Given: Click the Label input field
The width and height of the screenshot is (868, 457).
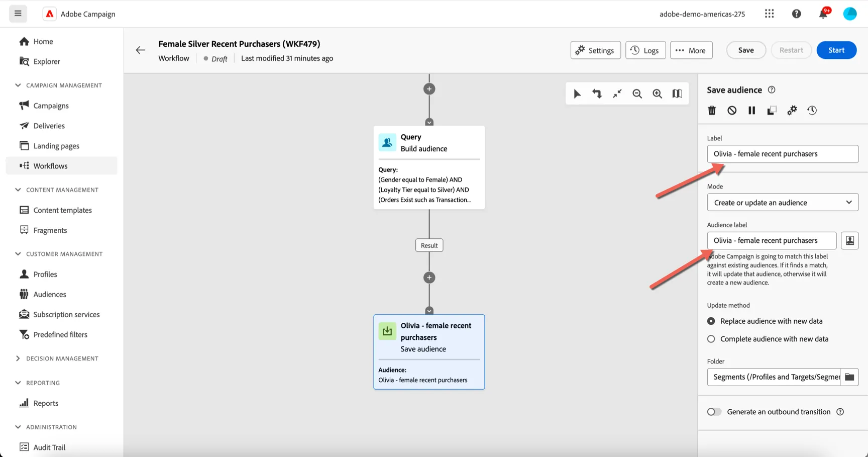Looking at the screenshot, I should tap(783, 154).
